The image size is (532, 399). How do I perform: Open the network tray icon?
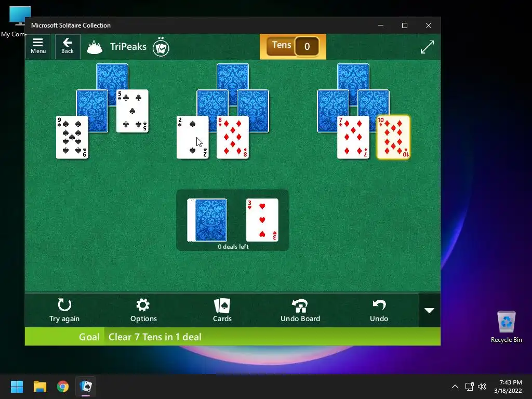pos(469,387)
